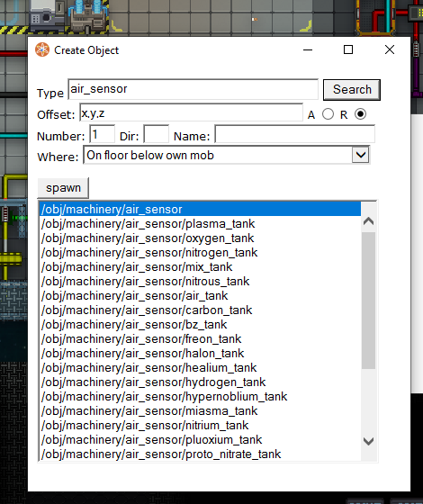Click the object list scrollbar thumb
The height and width of the screenshot is (504, 423).
tap(368, 301)
